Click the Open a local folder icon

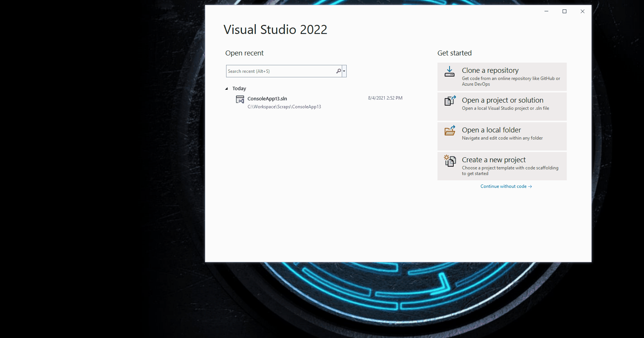(x=450, y=131)
